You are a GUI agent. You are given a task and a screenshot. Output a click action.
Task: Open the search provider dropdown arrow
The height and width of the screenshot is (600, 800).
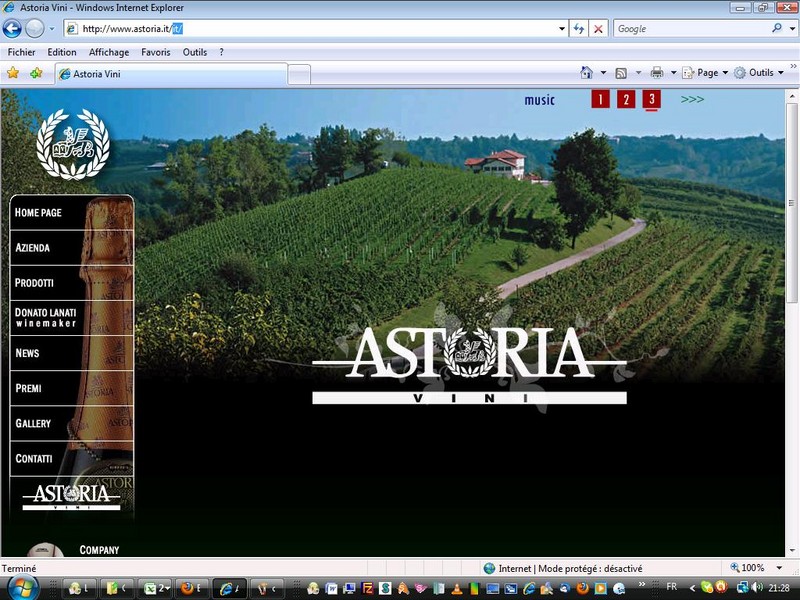pyautogui.click(x=792, y=29)
